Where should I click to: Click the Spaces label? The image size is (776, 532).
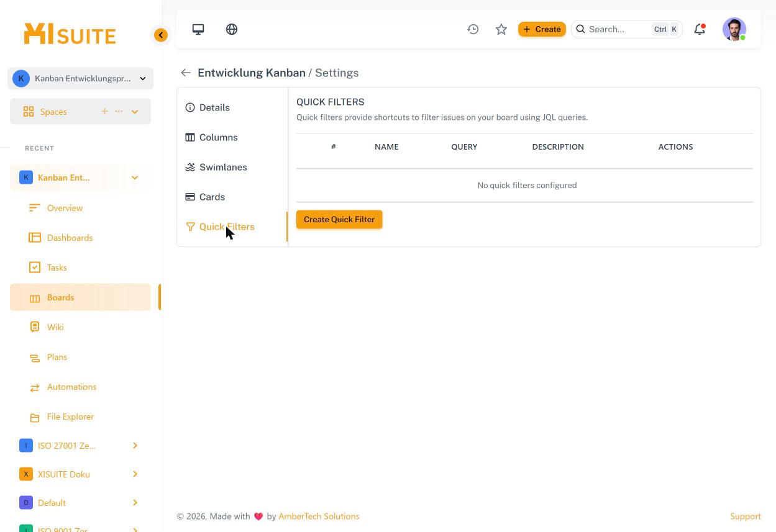pyautogui.click(x=53, y=112)
